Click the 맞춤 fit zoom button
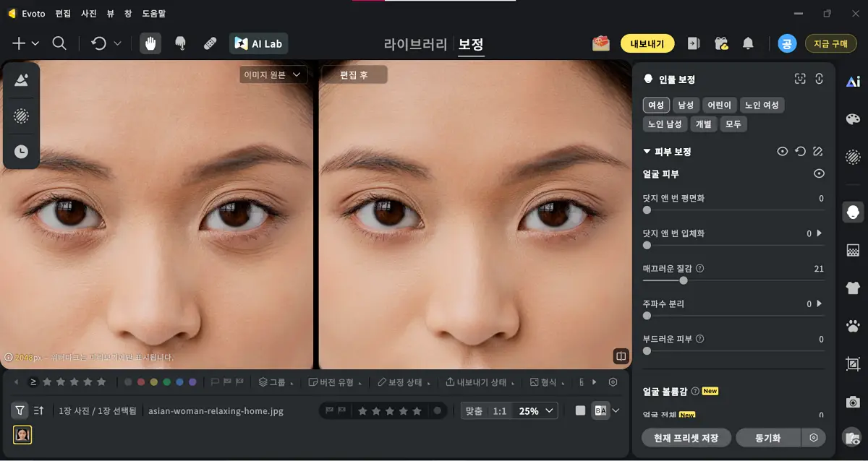868x461 pixels. pos(474,410)
